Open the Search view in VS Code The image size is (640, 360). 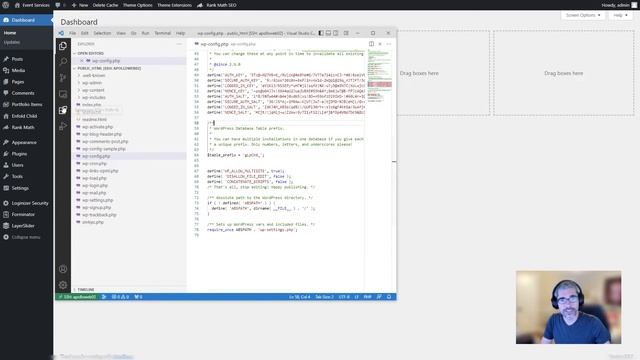point(63,62)
